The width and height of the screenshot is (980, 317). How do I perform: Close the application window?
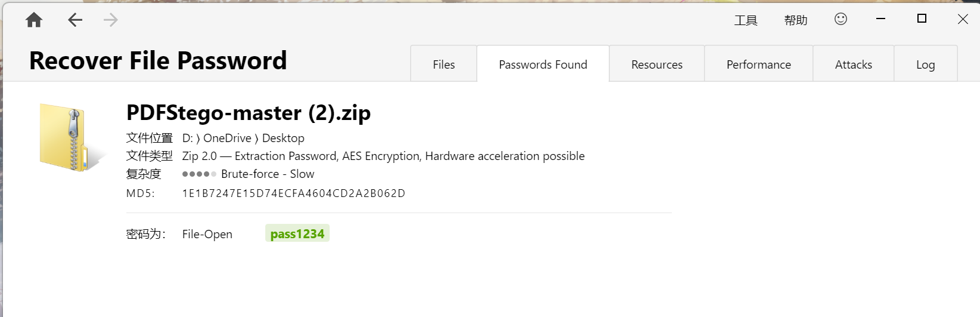(x=962, y=19)
